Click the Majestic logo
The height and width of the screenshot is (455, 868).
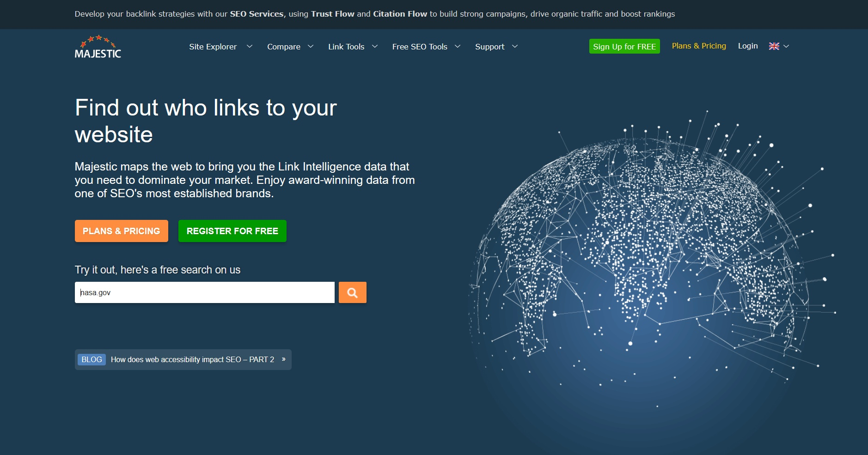[x=98, y=47]
